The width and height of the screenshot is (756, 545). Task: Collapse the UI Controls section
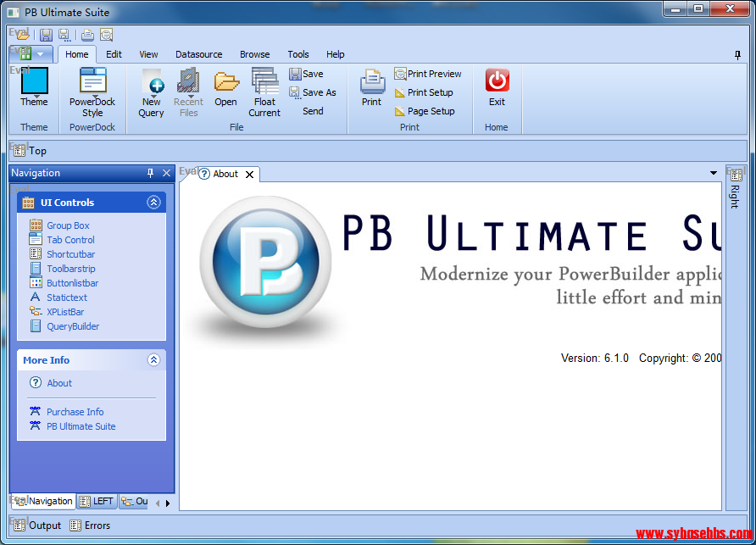tap(153, 203)
